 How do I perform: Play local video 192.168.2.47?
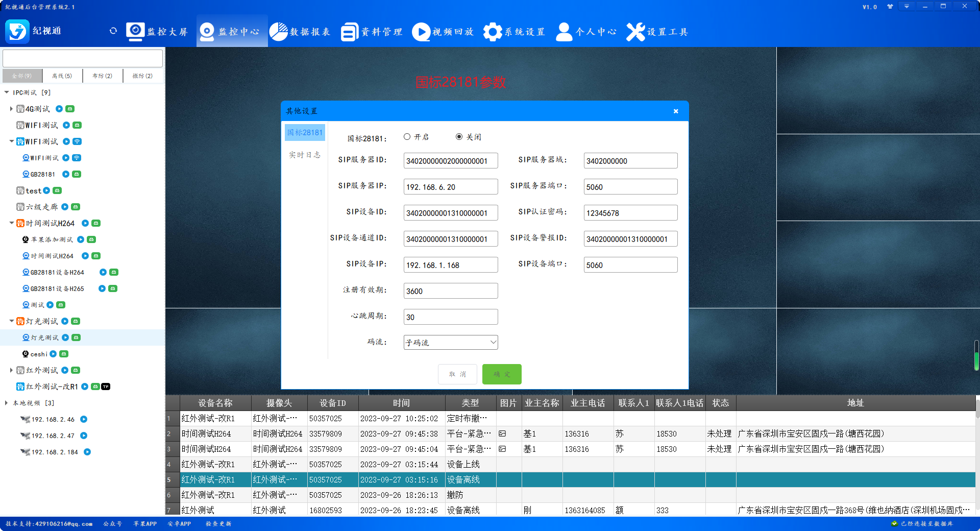[84, 436]
